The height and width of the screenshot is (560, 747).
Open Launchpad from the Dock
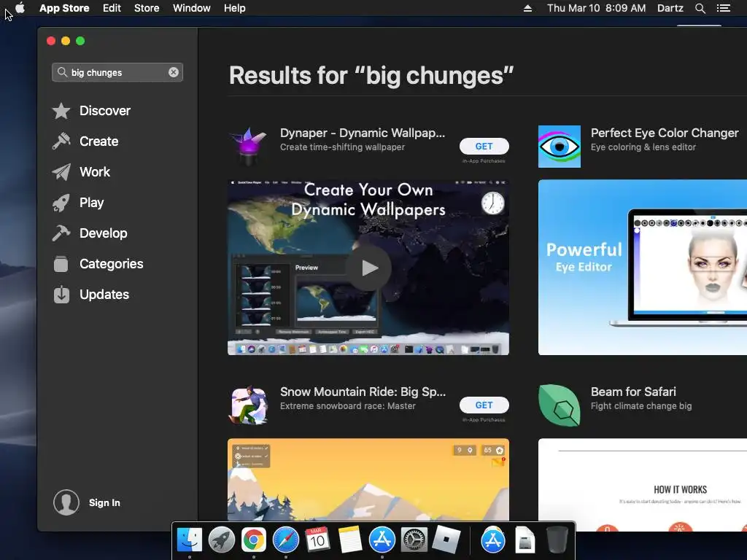click(222, 540)
